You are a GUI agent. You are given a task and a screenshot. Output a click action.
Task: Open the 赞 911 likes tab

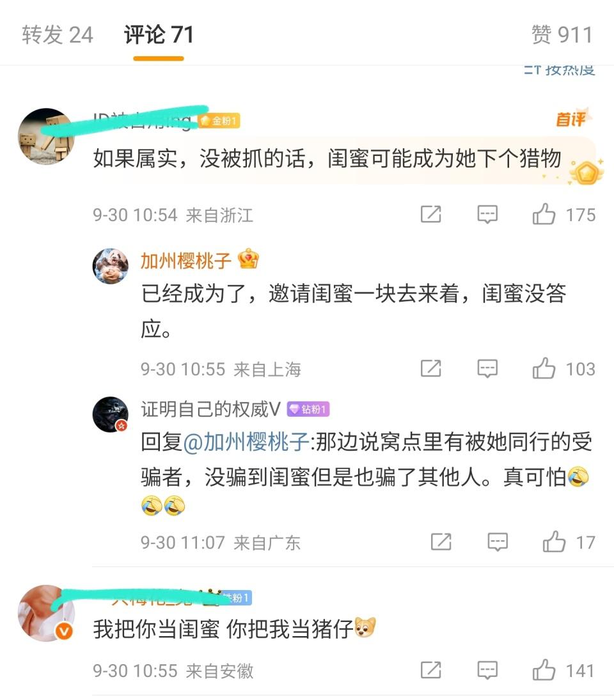tap(562, 35)
